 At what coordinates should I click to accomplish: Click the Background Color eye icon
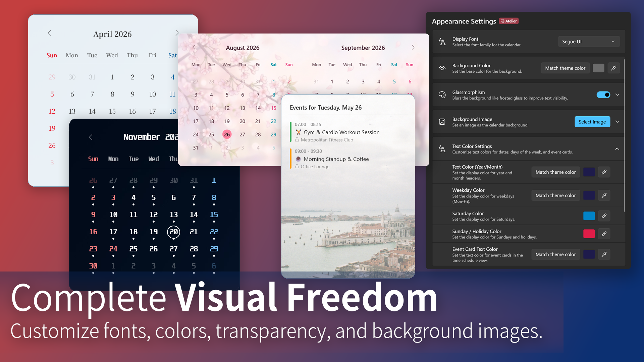coord(442,68)
